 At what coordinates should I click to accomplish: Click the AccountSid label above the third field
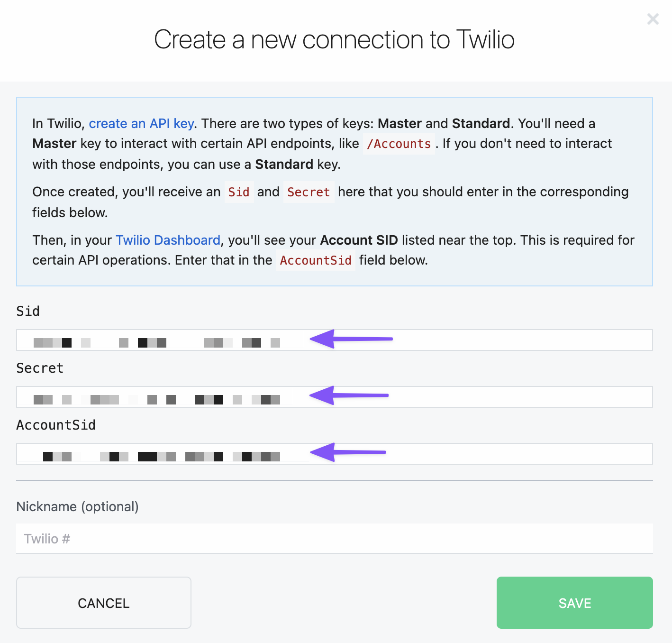pos(56,425)
